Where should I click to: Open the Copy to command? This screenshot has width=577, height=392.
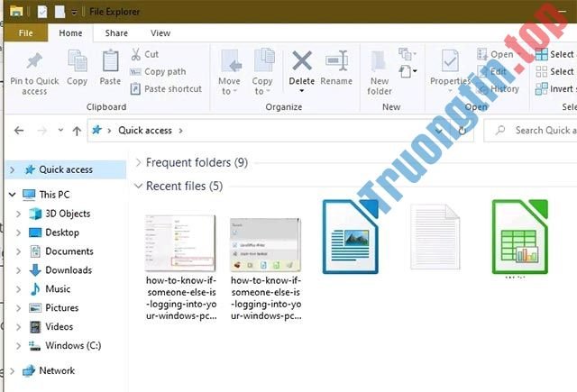coord(262,72)
